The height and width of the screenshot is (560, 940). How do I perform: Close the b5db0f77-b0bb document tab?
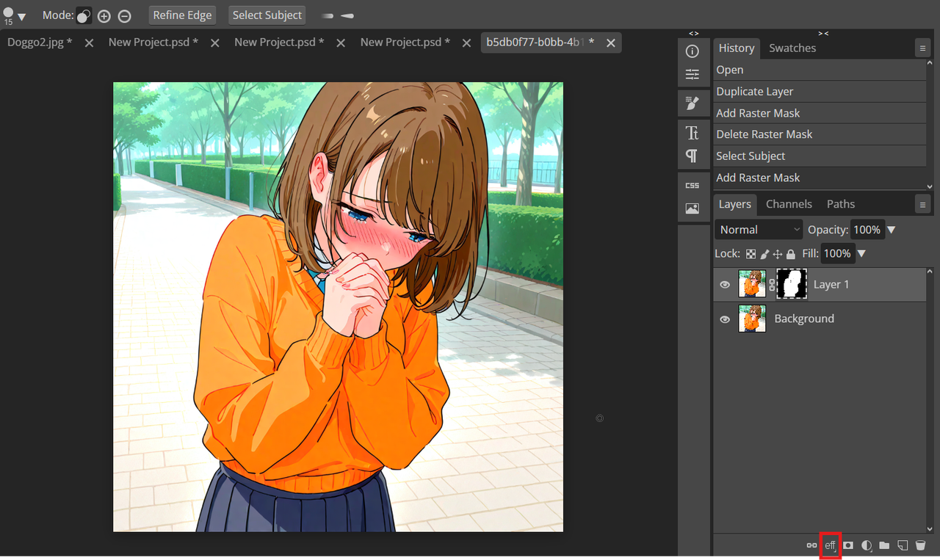tap(611, 43)
